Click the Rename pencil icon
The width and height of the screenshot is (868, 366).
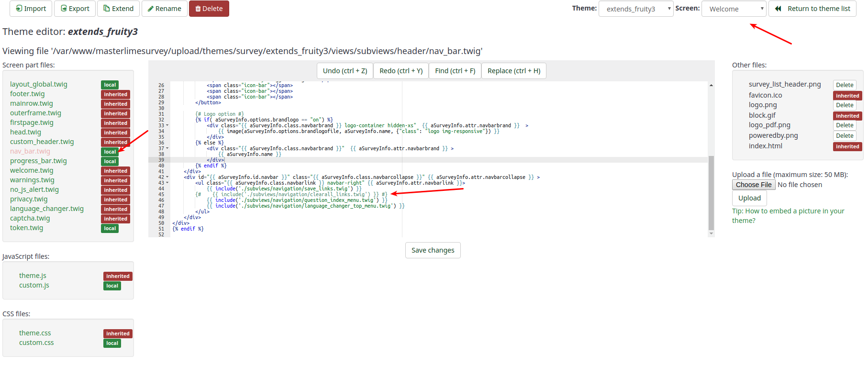click(150, 9)
